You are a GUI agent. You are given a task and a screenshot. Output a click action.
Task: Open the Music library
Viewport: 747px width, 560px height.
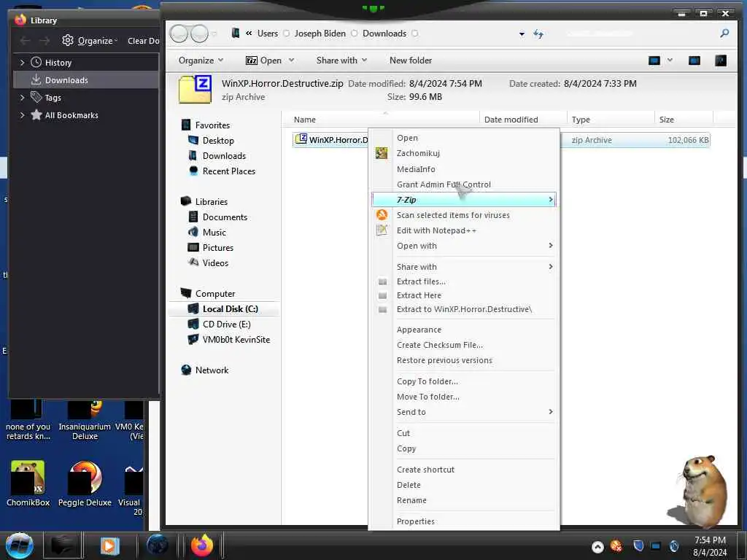point(214,233)
